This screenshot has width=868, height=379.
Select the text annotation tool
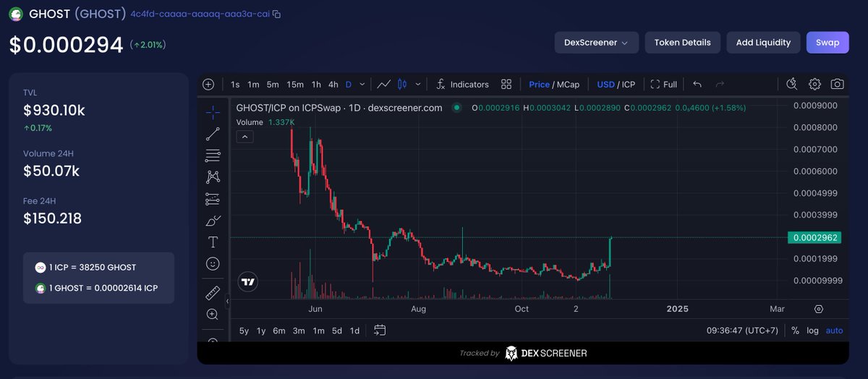tap(213, 242)
